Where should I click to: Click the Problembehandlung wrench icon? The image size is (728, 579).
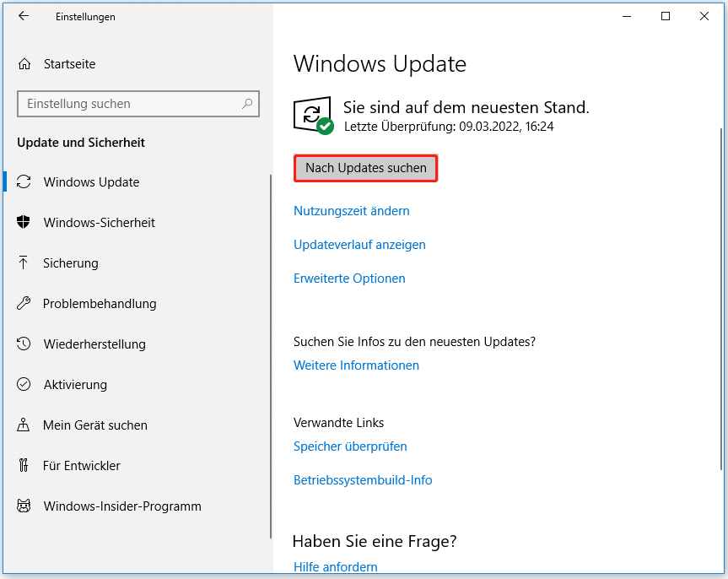[24, 303]
